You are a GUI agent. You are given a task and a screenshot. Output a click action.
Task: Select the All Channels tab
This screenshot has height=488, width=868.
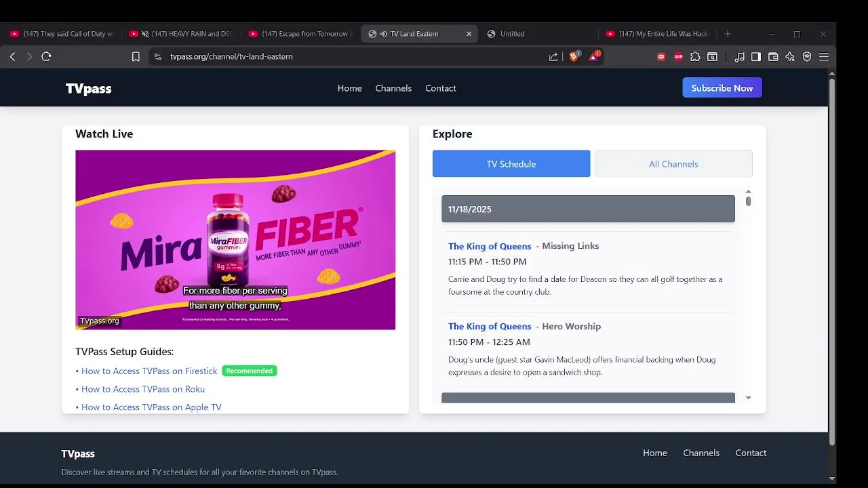coord(673,164)
